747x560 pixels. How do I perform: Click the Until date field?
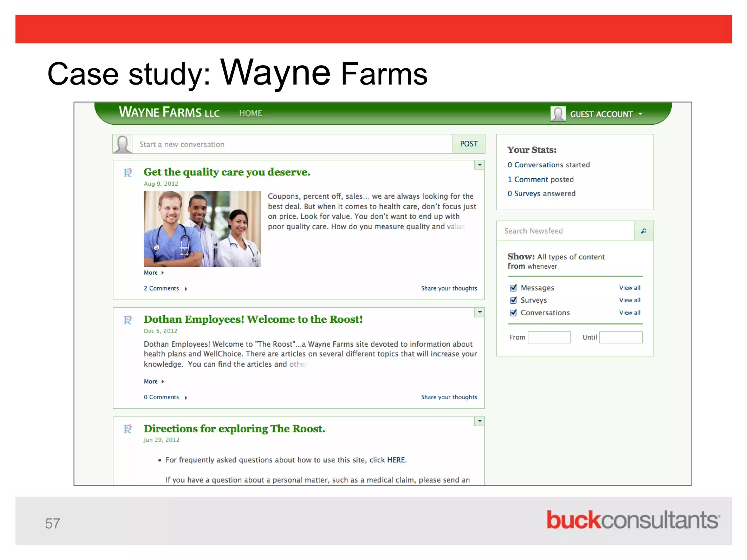pos(621,337)
